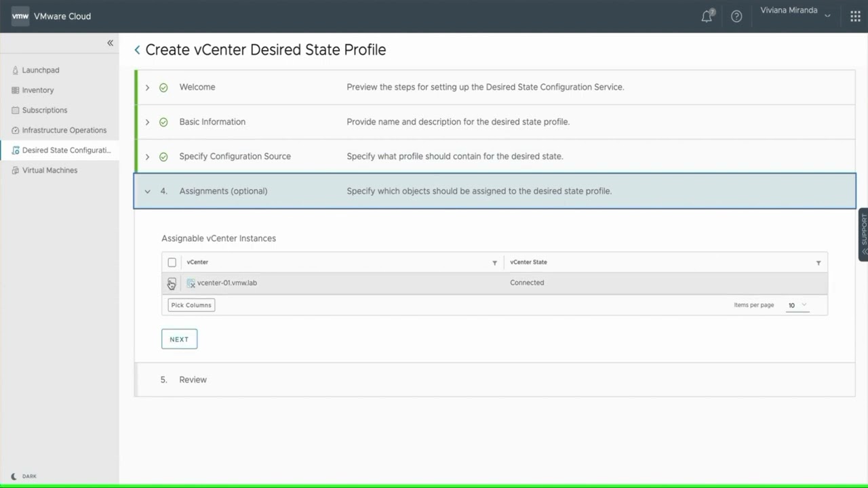Click the VMware logo in header

[20, 16]
